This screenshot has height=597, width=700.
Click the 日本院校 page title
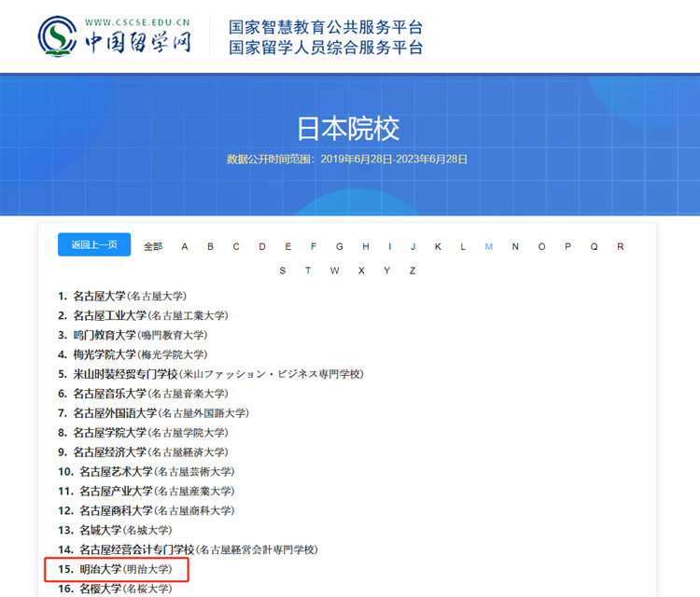point(348,129)
